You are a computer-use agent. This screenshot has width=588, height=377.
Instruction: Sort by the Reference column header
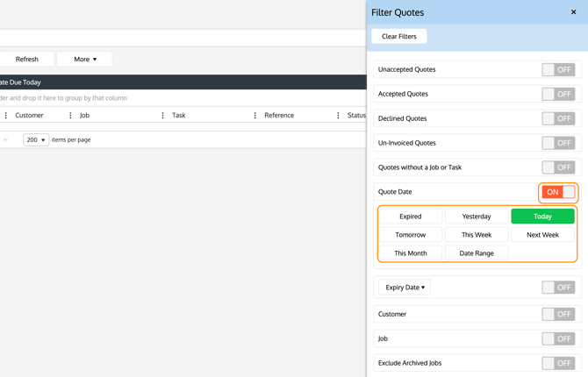pyautogui.click(x=279, y=116)
